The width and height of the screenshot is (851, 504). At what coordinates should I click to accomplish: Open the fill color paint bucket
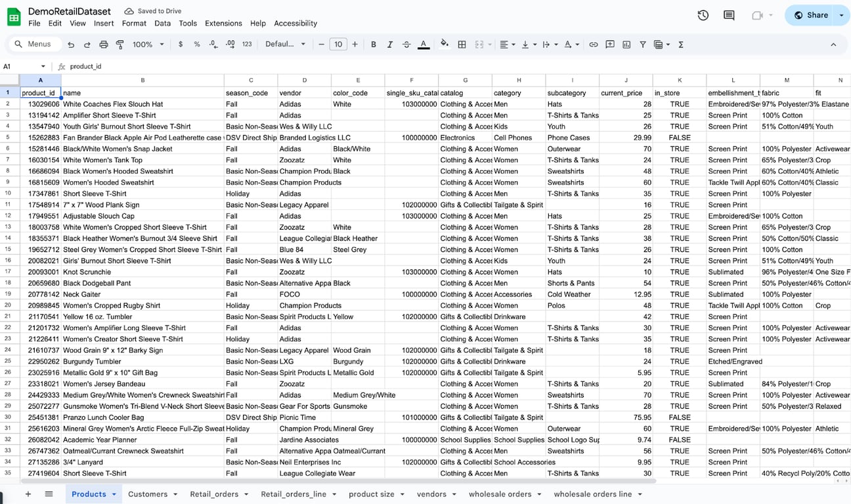pyautogui.click(x=445, y=44)
